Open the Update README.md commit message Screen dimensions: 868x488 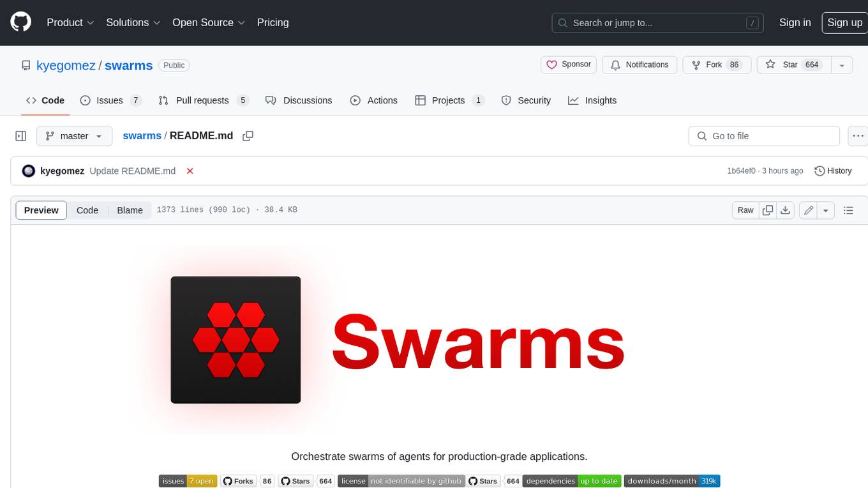(132, 171)
